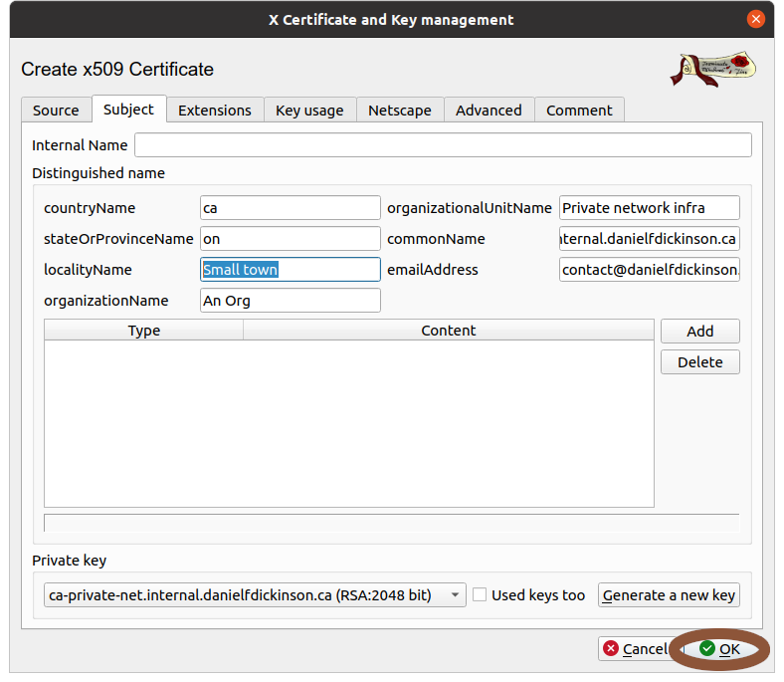Confirm with the OK button
The width and height of the screenshot is (784, 682).
(719, 649)
